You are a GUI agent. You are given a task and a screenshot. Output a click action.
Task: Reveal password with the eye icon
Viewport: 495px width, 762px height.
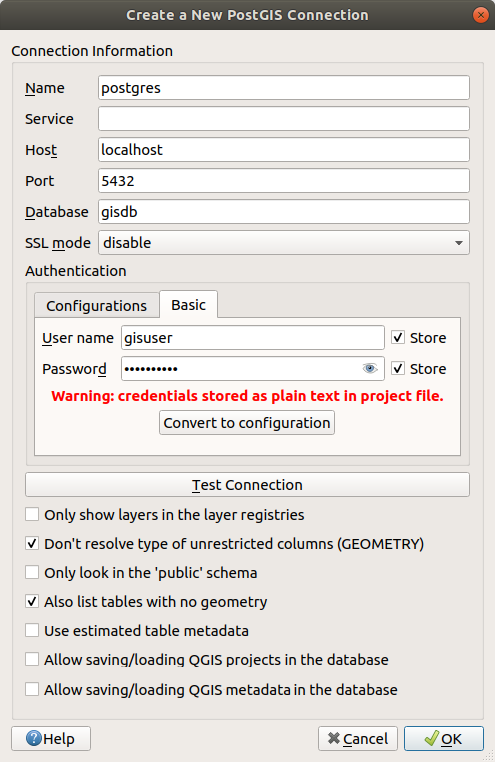[370, 368]
